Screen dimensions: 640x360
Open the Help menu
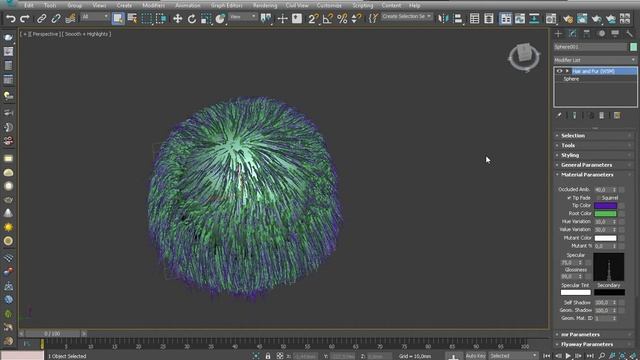414,6
